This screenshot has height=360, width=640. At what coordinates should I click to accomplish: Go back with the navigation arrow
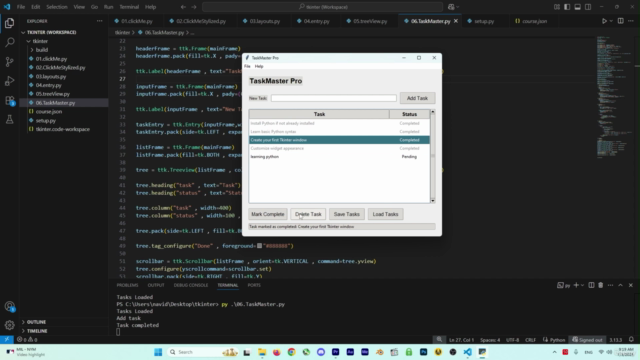click(183, 7)
